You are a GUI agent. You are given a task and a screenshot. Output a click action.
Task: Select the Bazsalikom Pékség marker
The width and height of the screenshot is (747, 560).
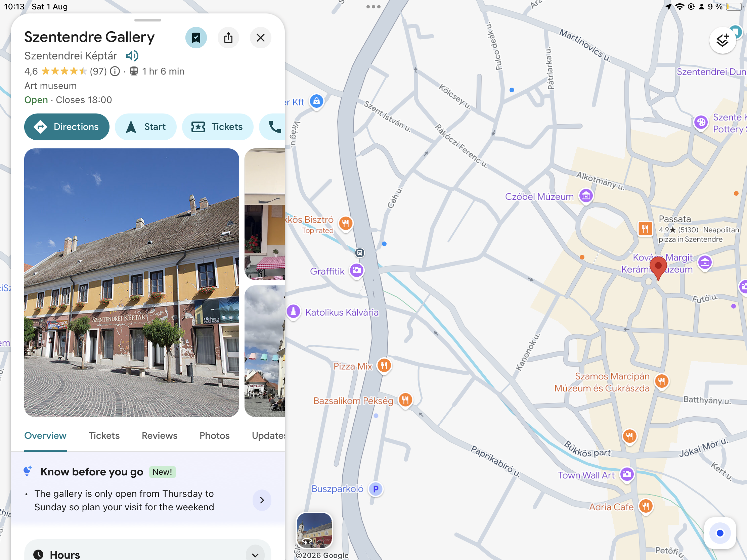(405, 400)
